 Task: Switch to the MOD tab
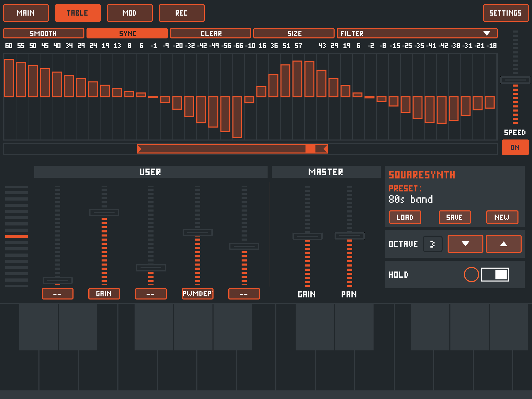[130, 13]
